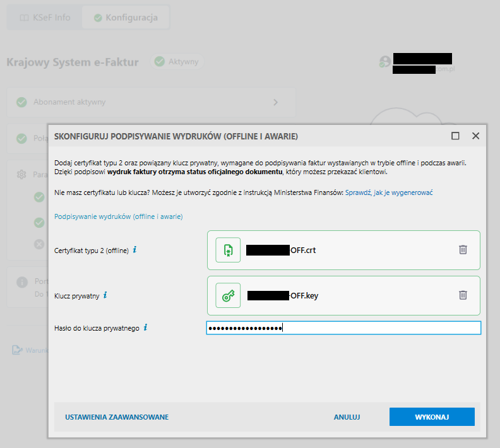The height and width of the screenshot is (448, 500).
Task: Close the print signing configuration dialog
Action: 475,136
